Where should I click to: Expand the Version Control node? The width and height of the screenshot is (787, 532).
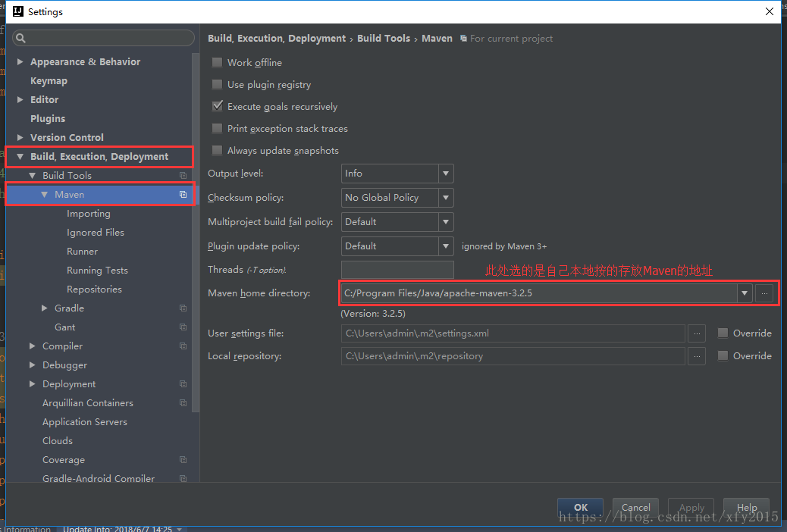[20, 137]
